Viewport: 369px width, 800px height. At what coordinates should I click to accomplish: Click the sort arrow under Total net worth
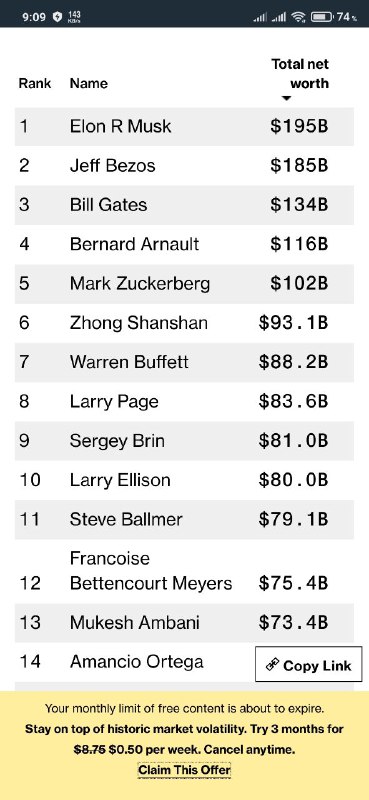pos(286,98)
